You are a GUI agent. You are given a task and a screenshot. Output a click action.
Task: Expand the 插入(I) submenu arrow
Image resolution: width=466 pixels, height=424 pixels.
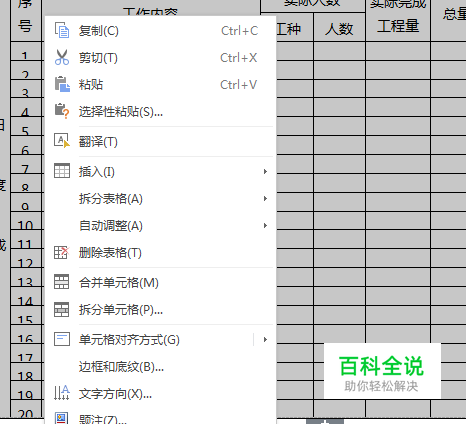pos(265,171)
